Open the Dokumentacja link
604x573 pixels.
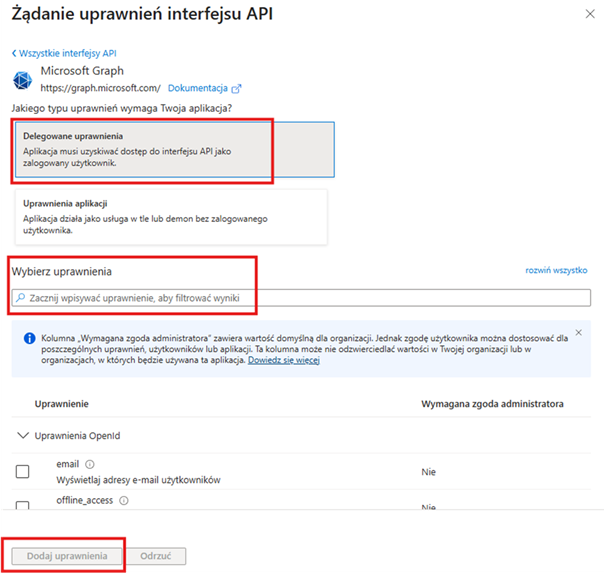[198, 89]
